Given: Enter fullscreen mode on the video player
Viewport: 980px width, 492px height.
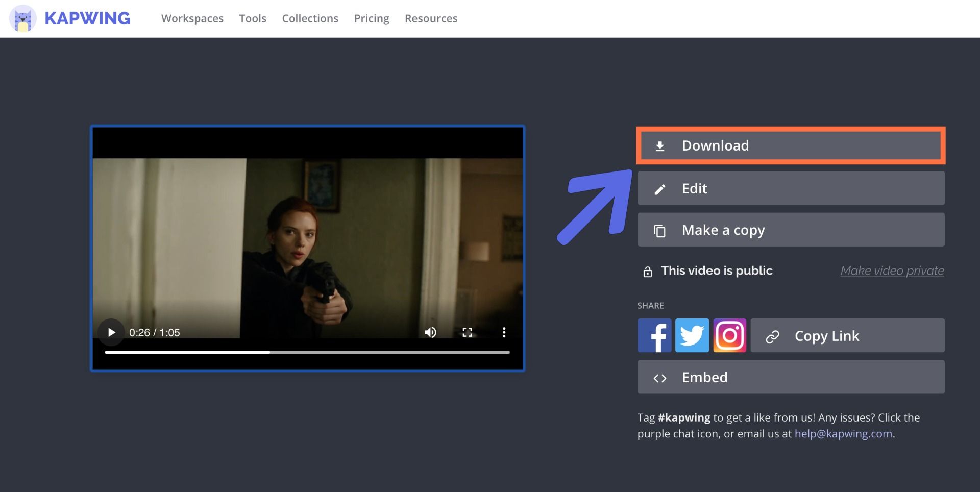Looking at the screenshot, I should click(467, 332).
